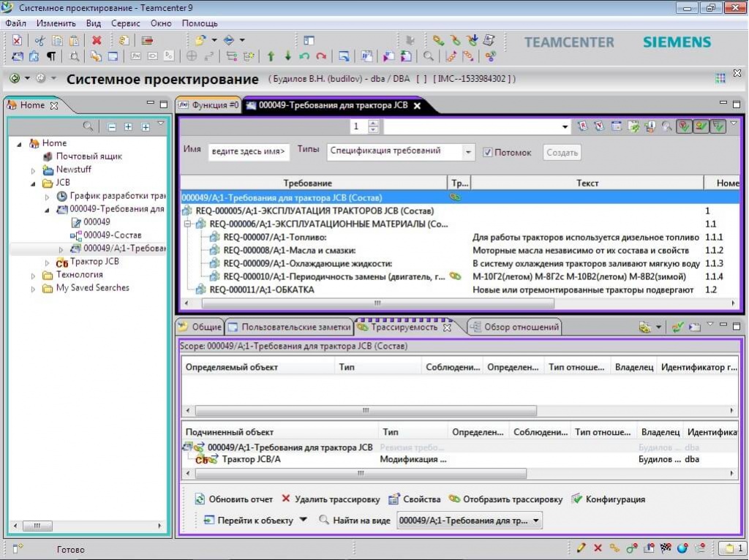The image size is (749, 560).
Task: Click the search icon in Home panel toolbar
Action: 88,126
